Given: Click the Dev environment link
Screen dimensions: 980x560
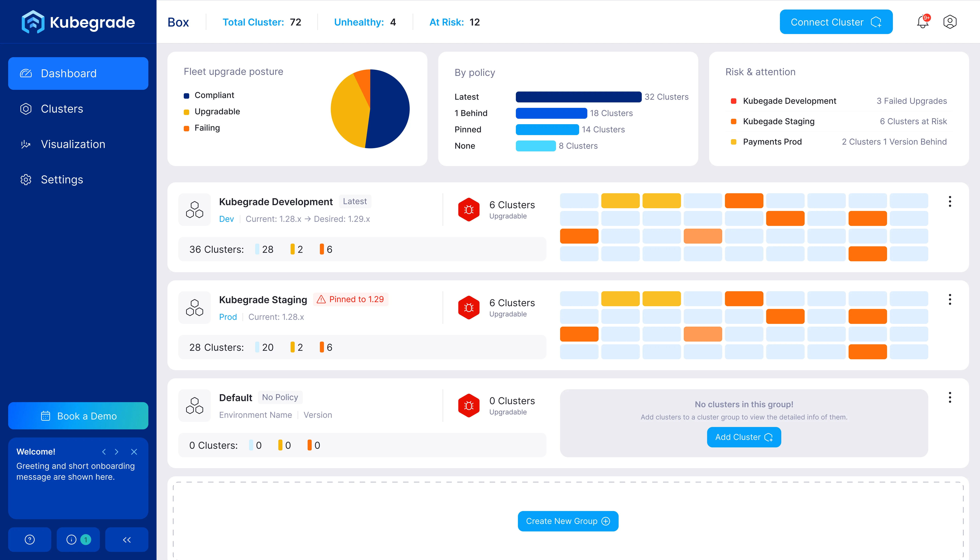Looking at the screenshot, I should [x=226, y=219].
